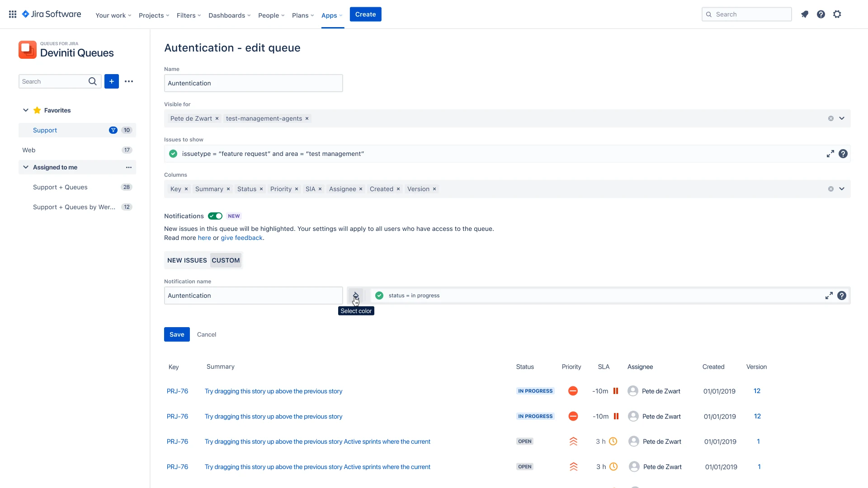
Task: Open help for notification JQL field
Action: [x=842, y=296]
